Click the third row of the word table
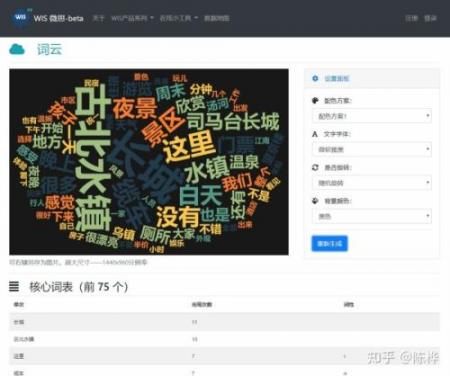 (x=224, y=356)
